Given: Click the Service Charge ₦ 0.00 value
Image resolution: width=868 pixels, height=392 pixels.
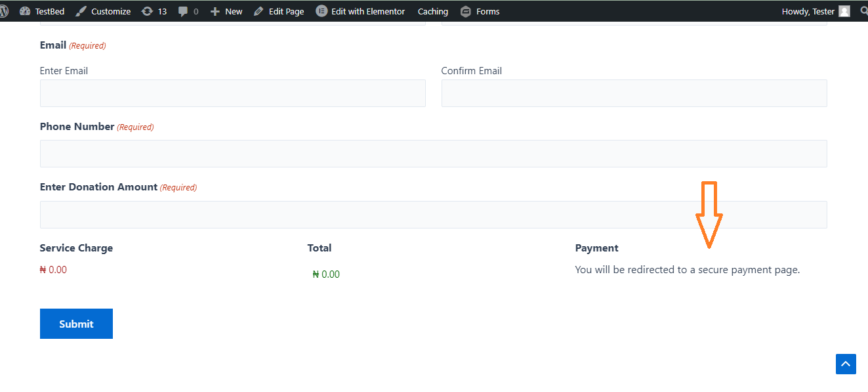Looking at the screenshot, I should [x=53, y=269].
